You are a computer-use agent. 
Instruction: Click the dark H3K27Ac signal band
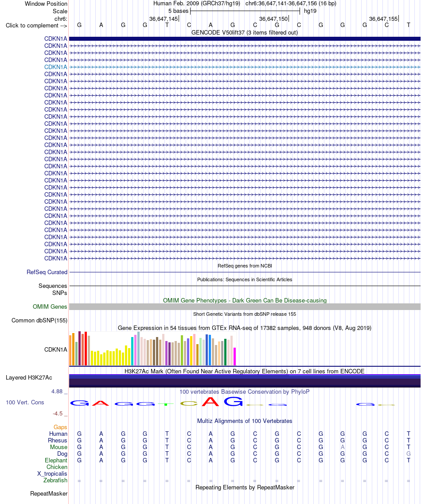pos(245,381)
